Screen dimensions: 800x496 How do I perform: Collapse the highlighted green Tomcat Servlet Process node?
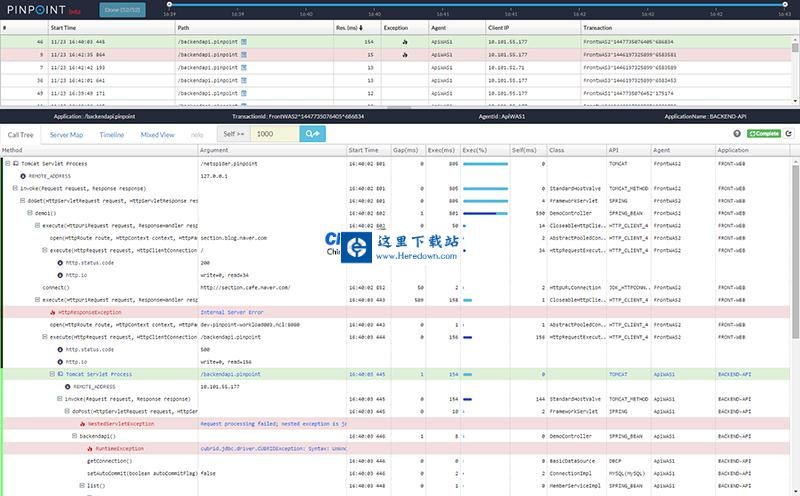click(52, 374)
